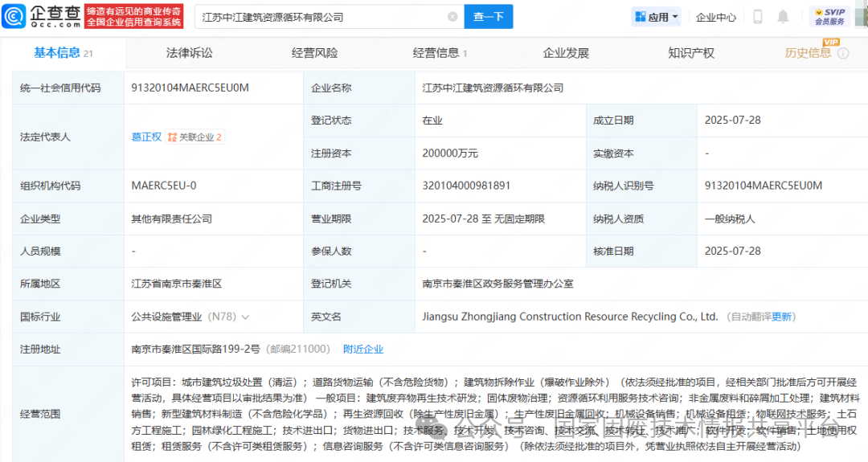Select the 成立日期 value 2025-07-28
Screen dimensions: 868x462
[x=732, y=121]
